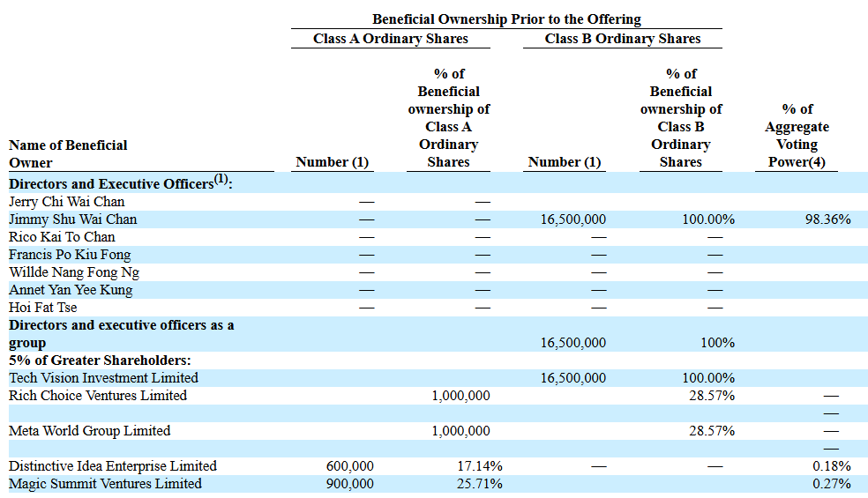Select the Annet Yan Yee Kung name
This screenshot has width=868, height=498.
pyautogui.click(x=71, y=290)
